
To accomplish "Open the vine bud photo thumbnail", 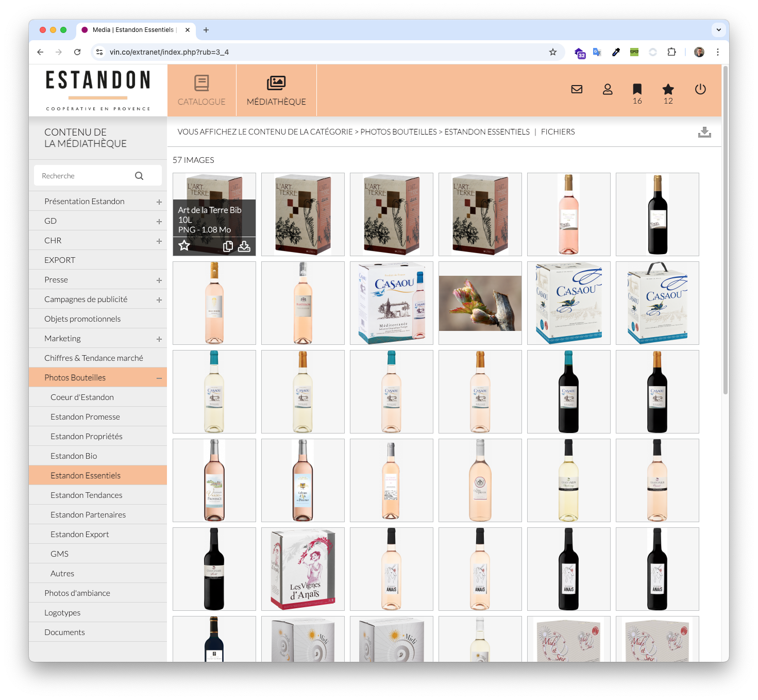I will (480, 303).
